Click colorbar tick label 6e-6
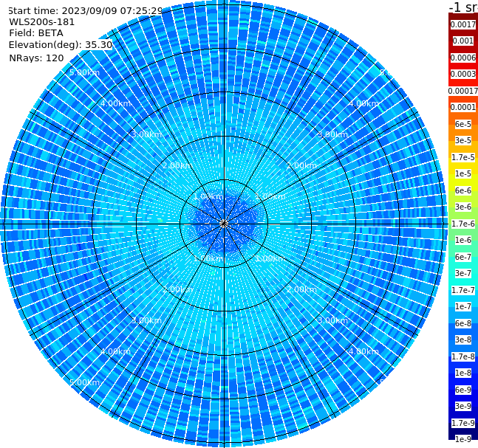 pos(463,190)
